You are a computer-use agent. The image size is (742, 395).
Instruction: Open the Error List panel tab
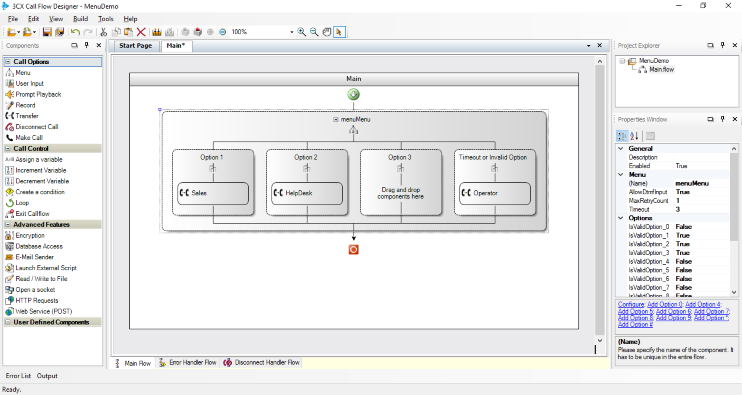(18, 376)
